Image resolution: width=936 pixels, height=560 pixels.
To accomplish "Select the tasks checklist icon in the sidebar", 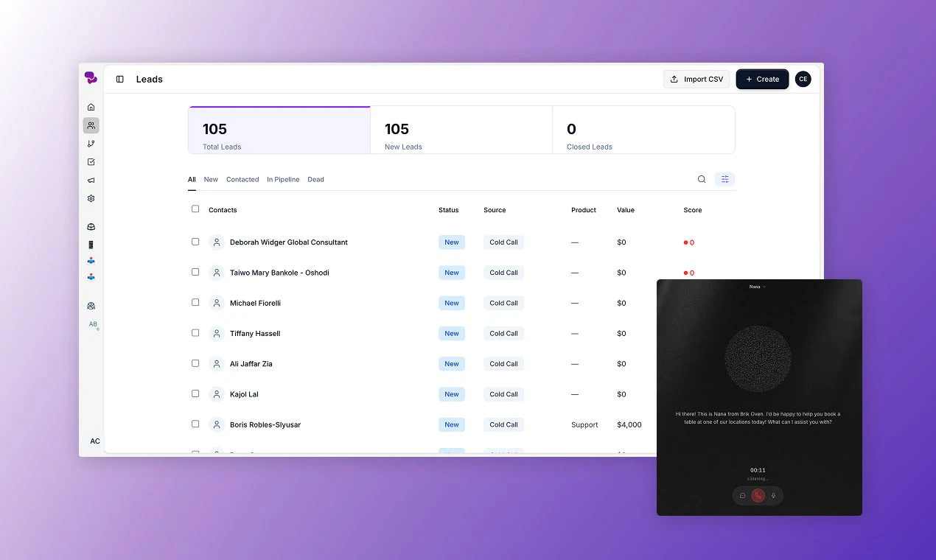I will click(91, 161).
